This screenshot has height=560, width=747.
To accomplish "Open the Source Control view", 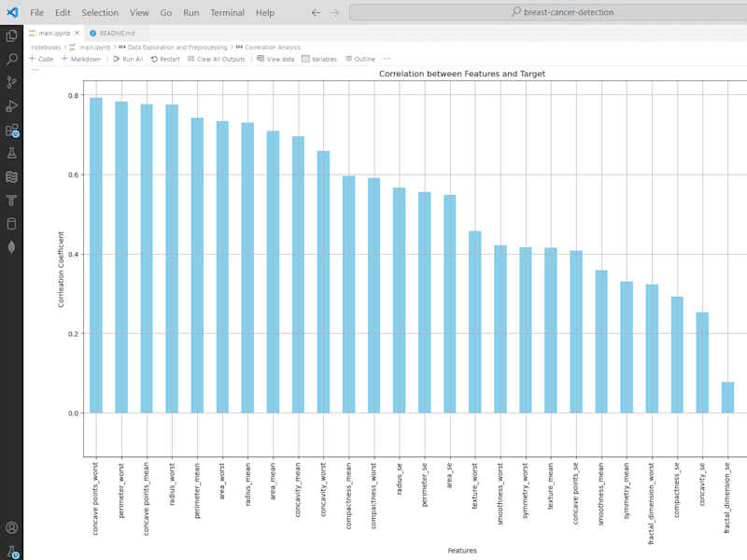I will (11, 82).
